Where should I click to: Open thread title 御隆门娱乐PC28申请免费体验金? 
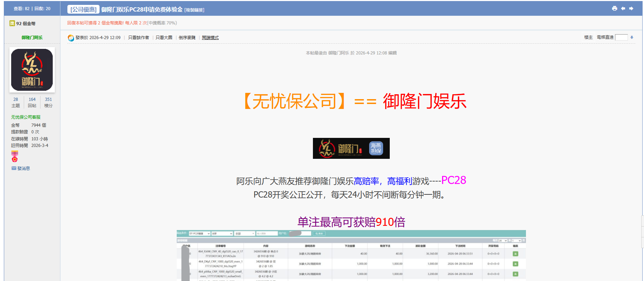[x=142, y=9]
